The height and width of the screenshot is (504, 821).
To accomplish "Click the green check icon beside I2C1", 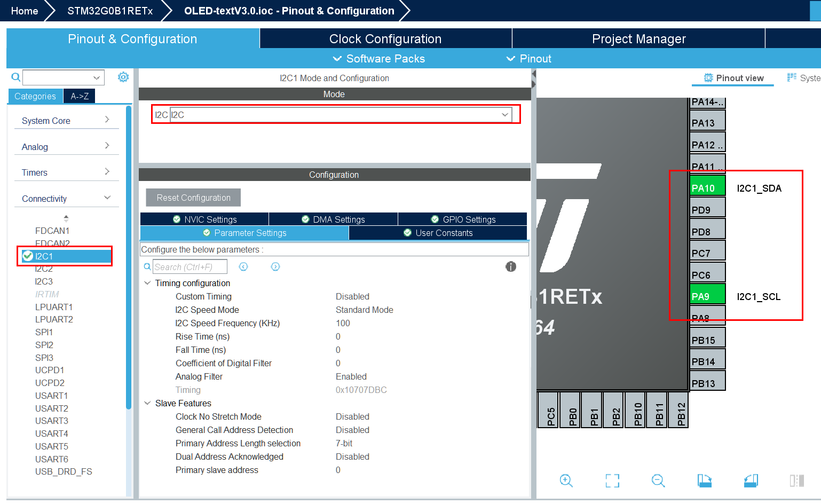I will click(x=28, y=256).
